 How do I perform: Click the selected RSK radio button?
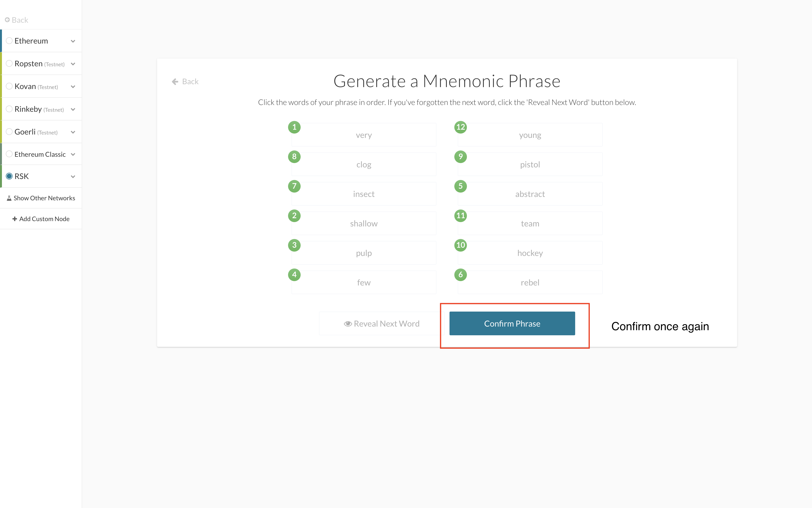click(9, 176)
